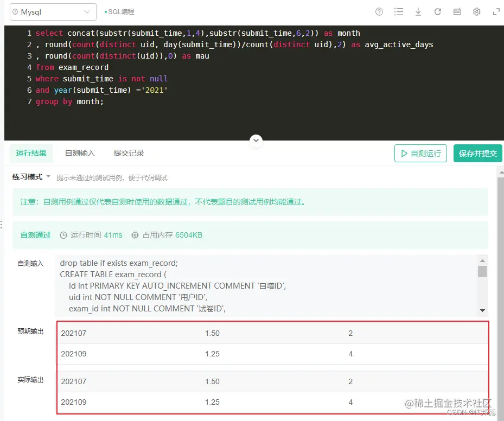This screenshot has height=421, width=504.
Task: Open the problem list icon
Action: 399,12
